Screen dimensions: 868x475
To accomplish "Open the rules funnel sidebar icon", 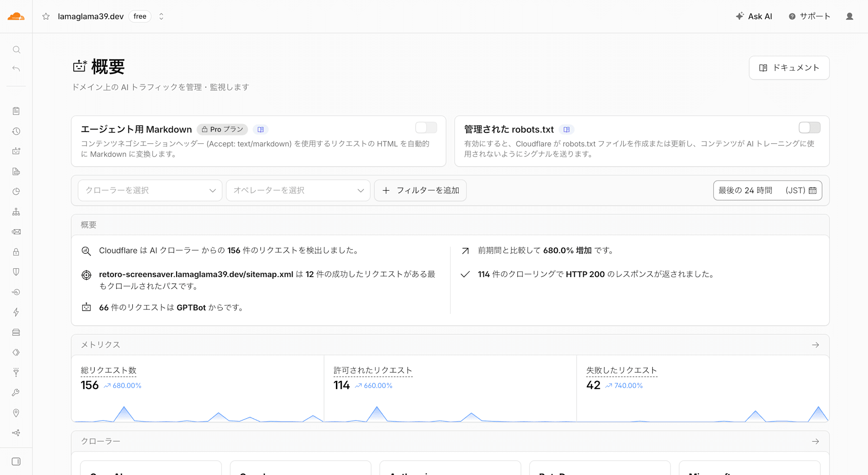I will (16, 373).
